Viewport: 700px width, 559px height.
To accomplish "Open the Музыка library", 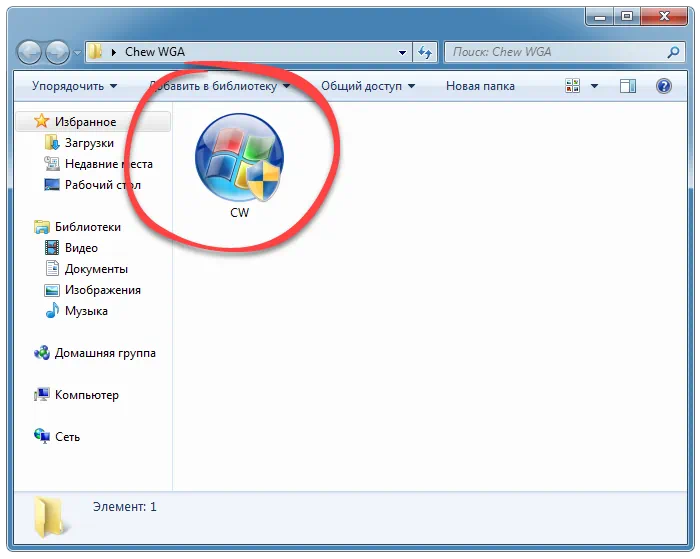I will [x=86, y=311].
